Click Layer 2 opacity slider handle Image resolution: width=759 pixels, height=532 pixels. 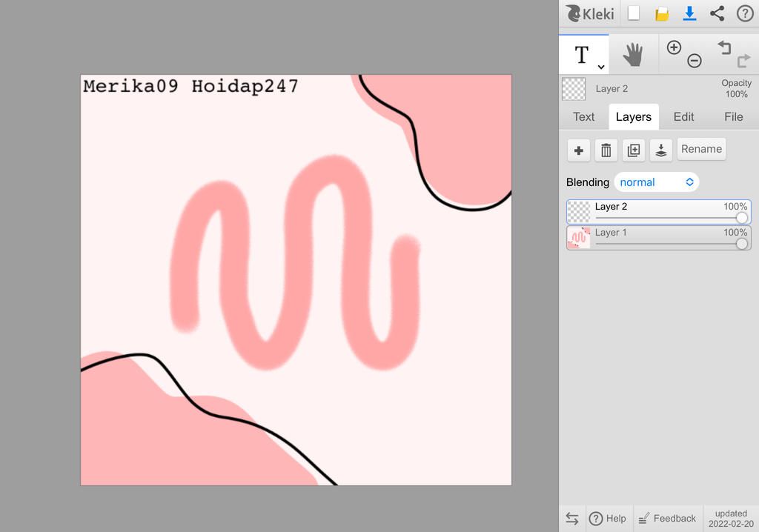point(741,218)
